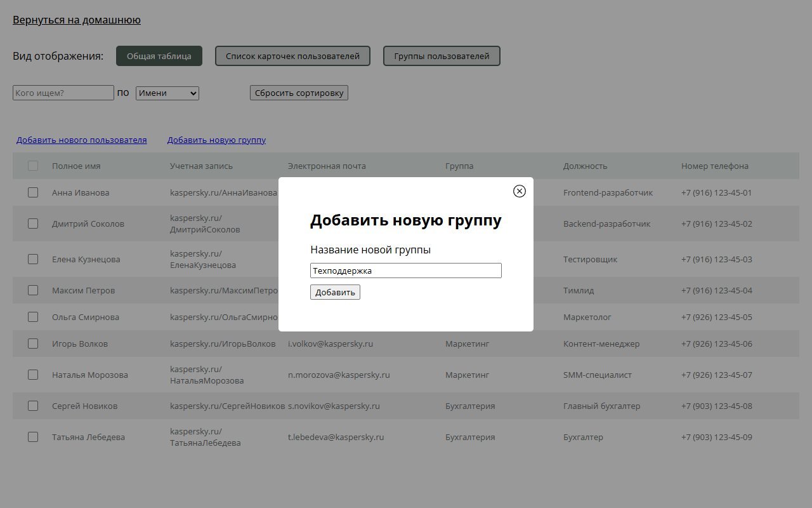Screen dimensions: 812x508
Task: Click phone +7 (903) 123-45-09
Action: pyautogui.click(x=717, y=437)
